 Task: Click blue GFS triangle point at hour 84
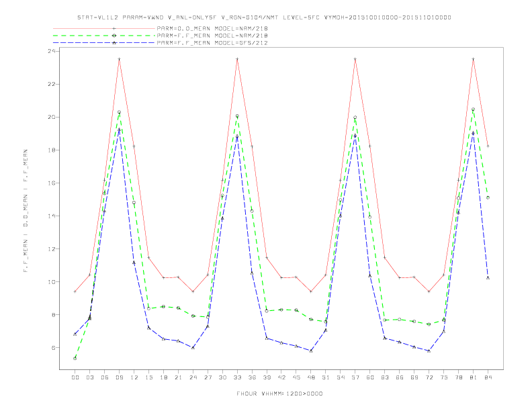tap(488, 278)
